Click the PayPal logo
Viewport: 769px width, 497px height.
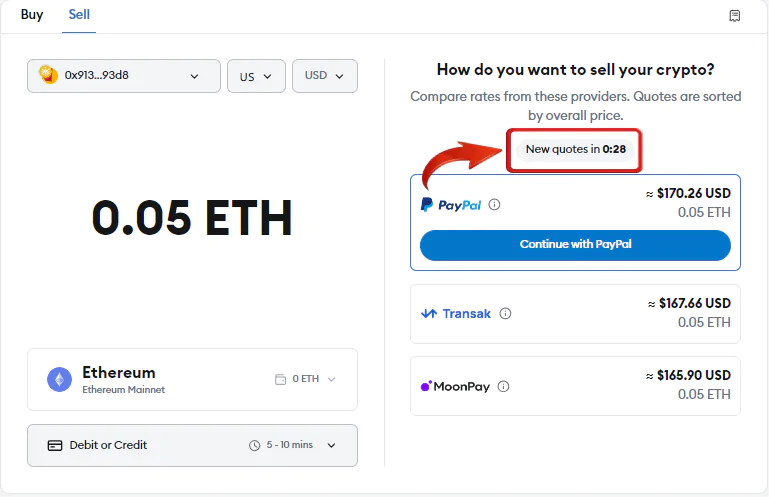(x=451, y=205)
